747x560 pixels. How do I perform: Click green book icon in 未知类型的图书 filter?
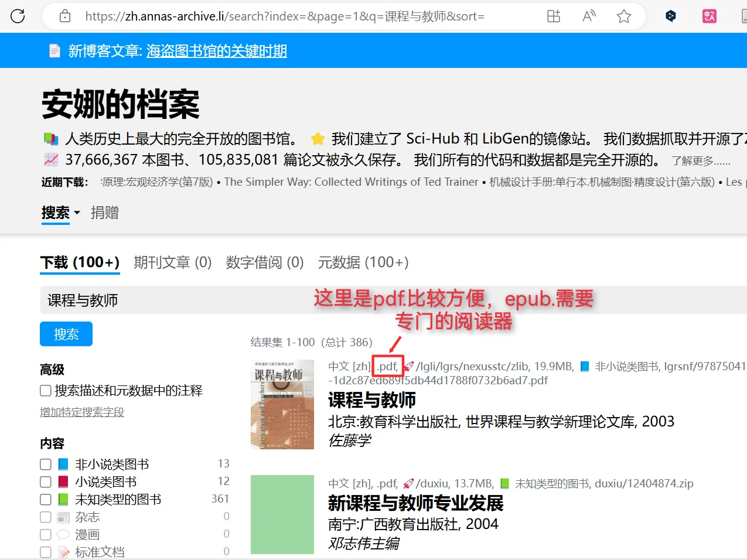coord(63,500)
